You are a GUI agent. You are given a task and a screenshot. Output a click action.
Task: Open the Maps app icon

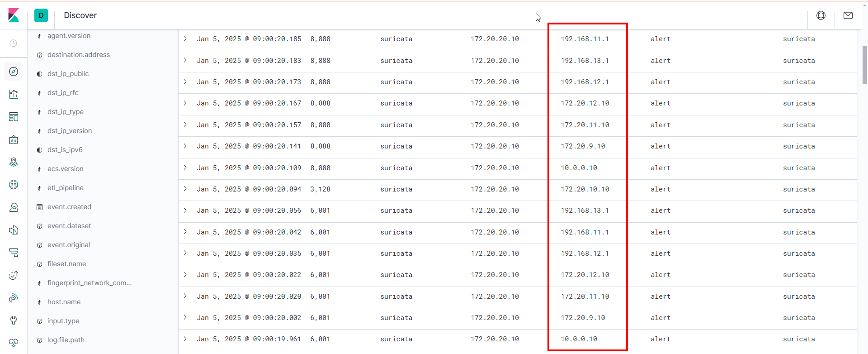pos(14,162)
